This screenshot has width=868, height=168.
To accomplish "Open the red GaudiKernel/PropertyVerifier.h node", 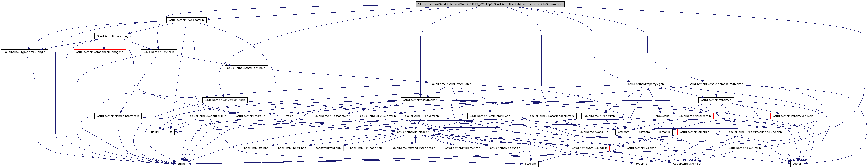I will [x=793, y=116].
